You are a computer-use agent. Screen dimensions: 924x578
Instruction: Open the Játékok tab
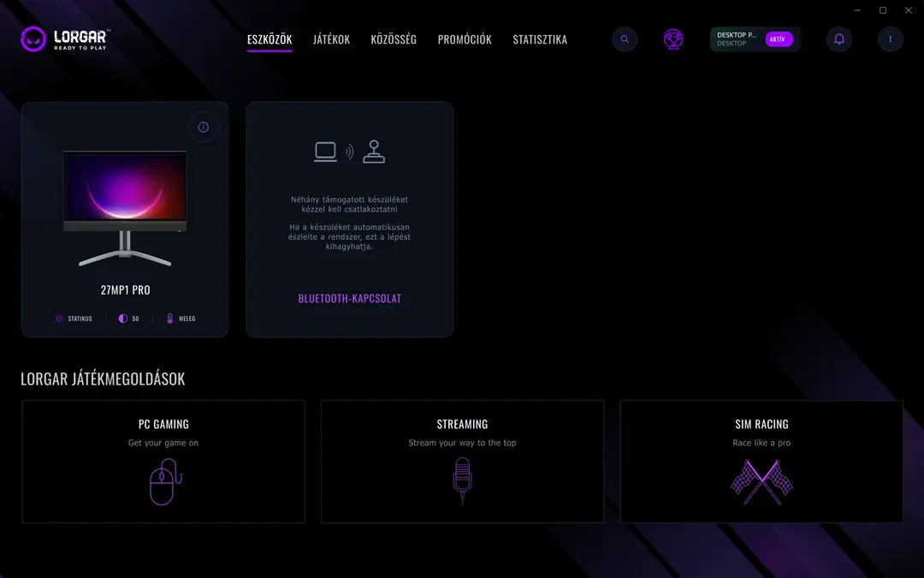tap(331, 39)
